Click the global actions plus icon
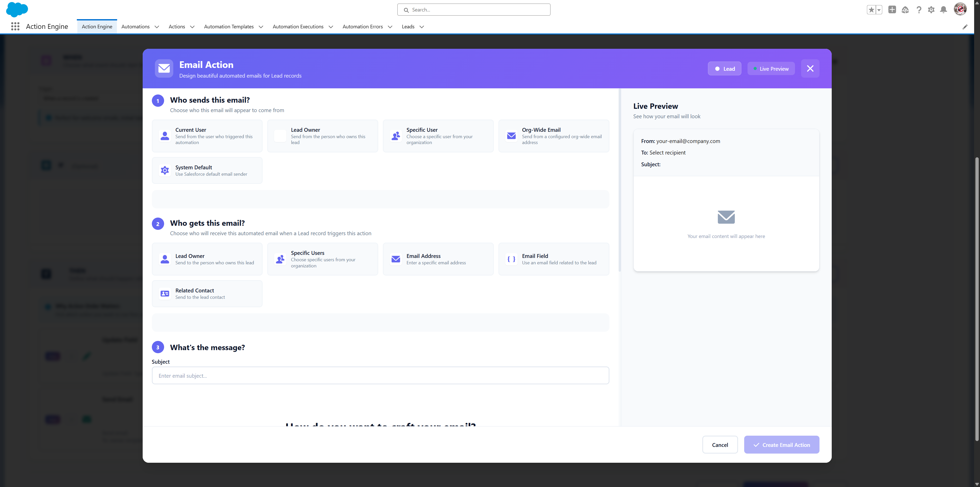Image resolution: width=980 pixels, height=487 pixels. [892, 10]
